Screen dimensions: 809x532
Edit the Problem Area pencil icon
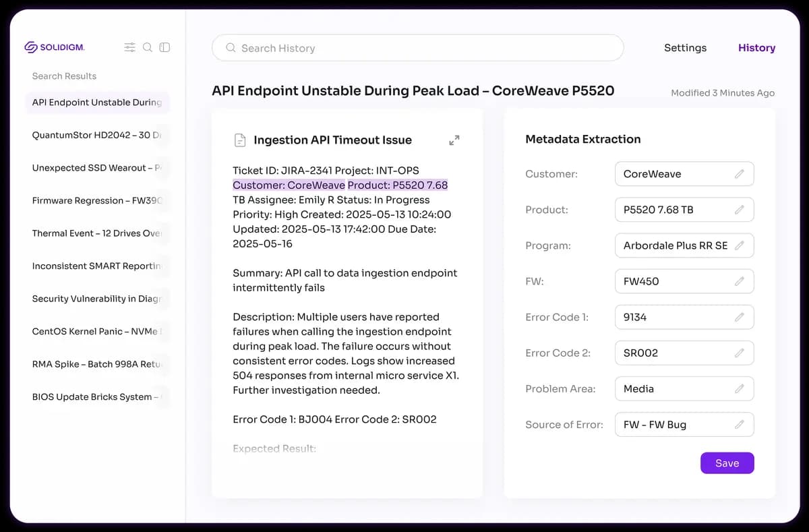click(x=740, y=388)
